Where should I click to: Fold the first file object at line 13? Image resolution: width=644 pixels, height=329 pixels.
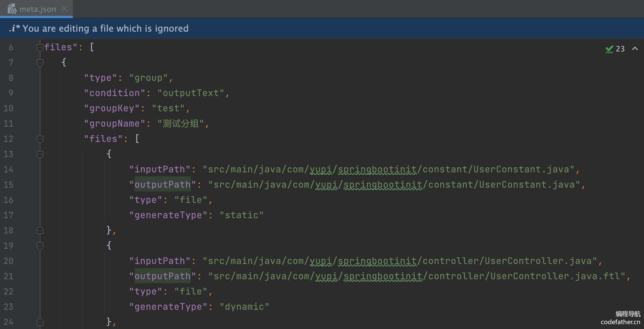40,154
